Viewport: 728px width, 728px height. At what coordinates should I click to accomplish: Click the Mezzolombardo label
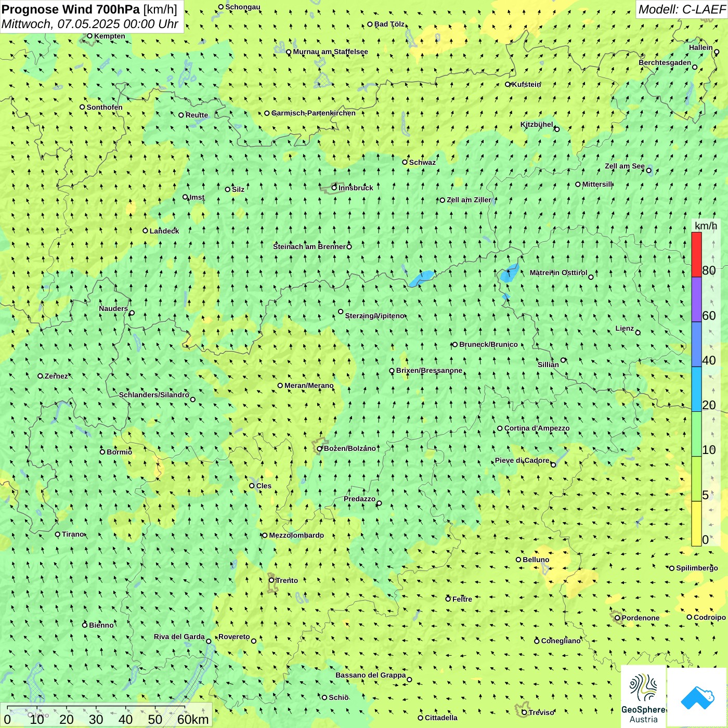click(296, 536)
